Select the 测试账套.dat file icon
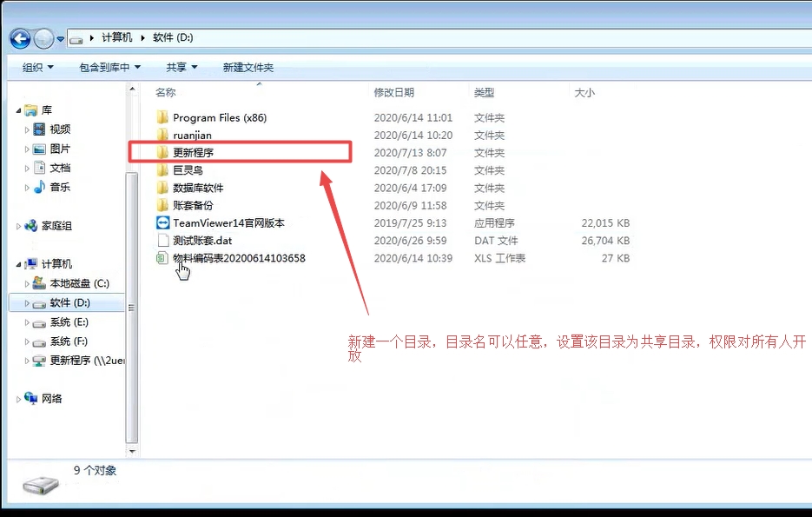This screenshot has height=517, width=812. (x=162, y=241)
